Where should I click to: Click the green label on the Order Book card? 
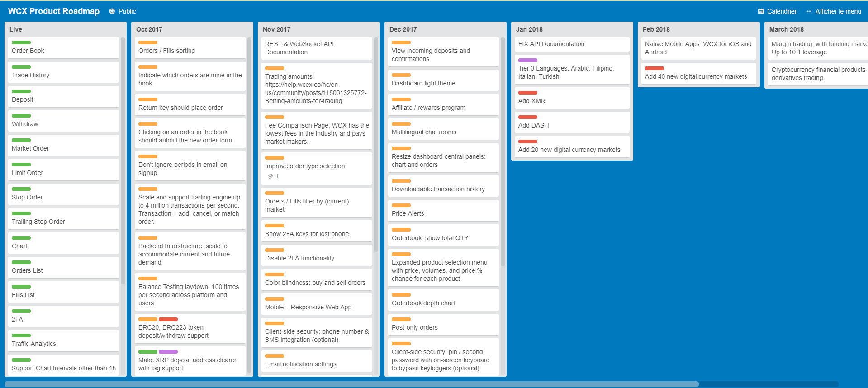(21, 43)
